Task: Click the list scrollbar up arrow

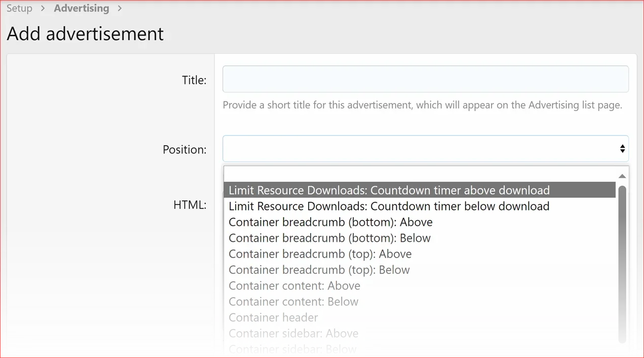Action: 622,176
